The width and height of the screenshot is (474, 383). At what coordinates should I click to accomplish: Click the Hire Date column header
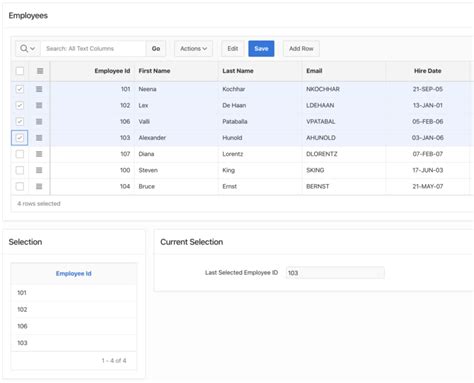tap(428, 71)
